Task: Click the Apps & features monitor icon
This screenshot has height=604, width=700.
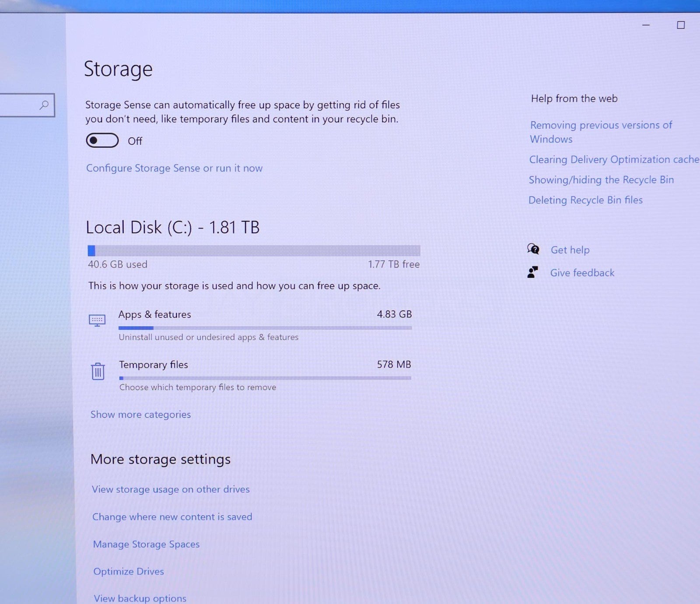Action: (x=97, y=320)
